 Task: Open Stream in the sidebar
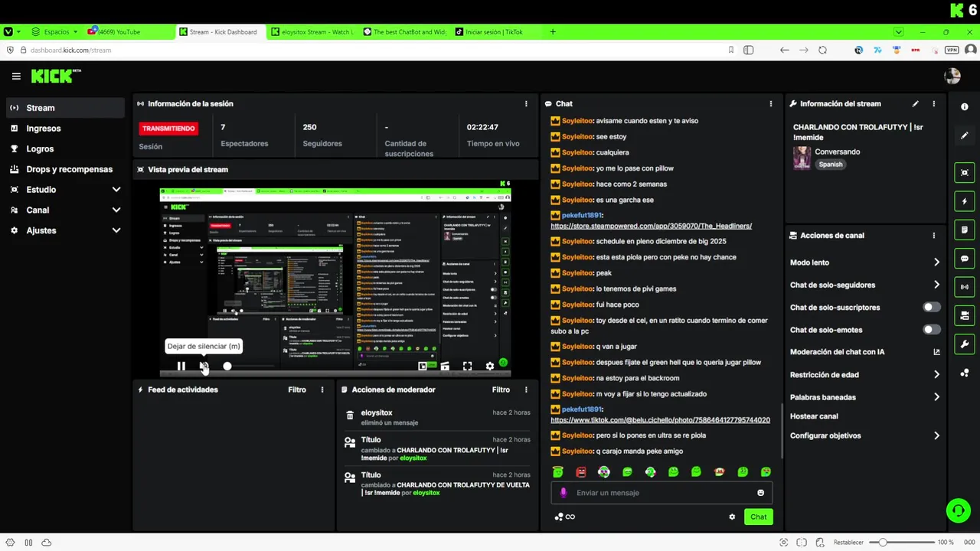coord(65,108)
